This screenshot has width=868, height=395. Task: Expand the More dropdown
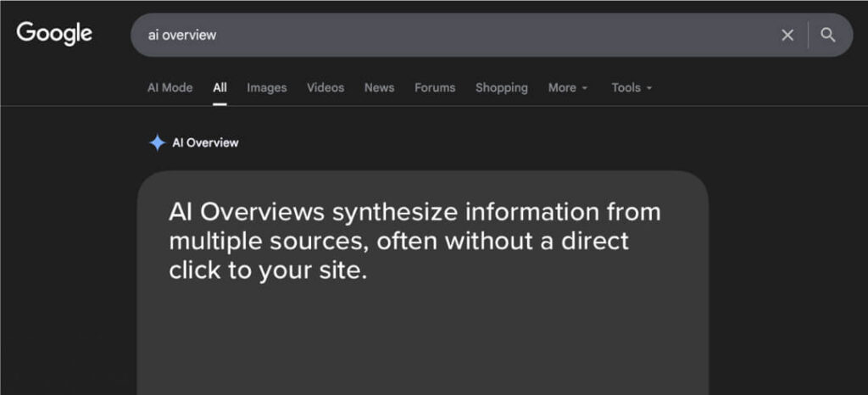coord(568,87)
